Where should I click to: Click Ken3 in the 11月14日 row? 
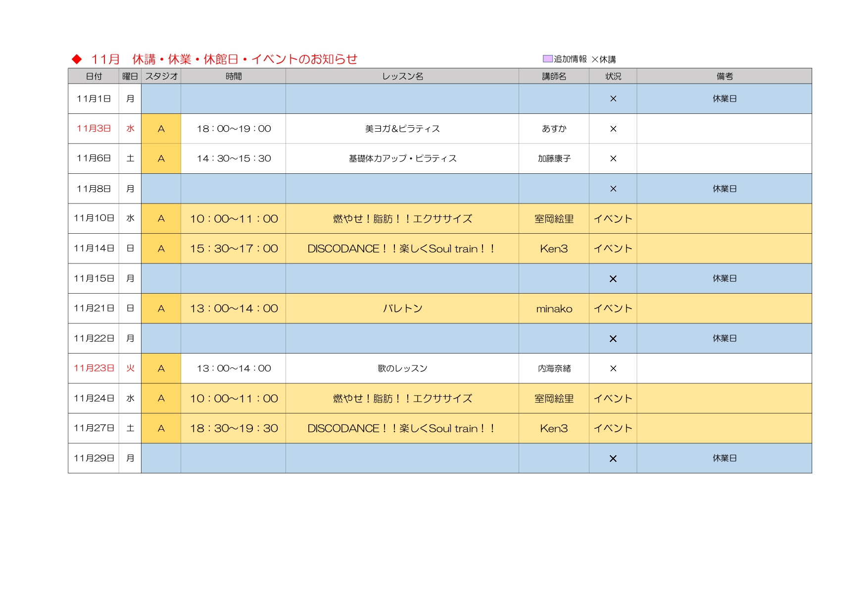554,249
